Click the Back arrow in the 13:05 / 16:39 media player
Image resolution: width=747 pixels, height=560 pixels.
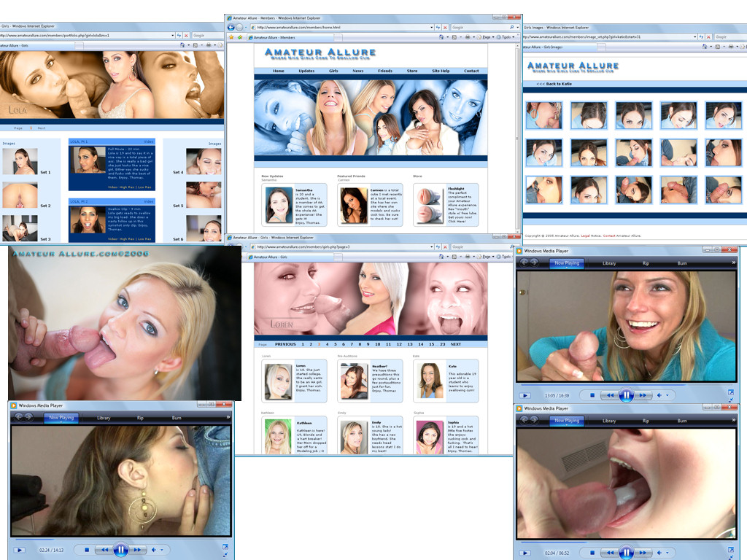pos(525,262)
